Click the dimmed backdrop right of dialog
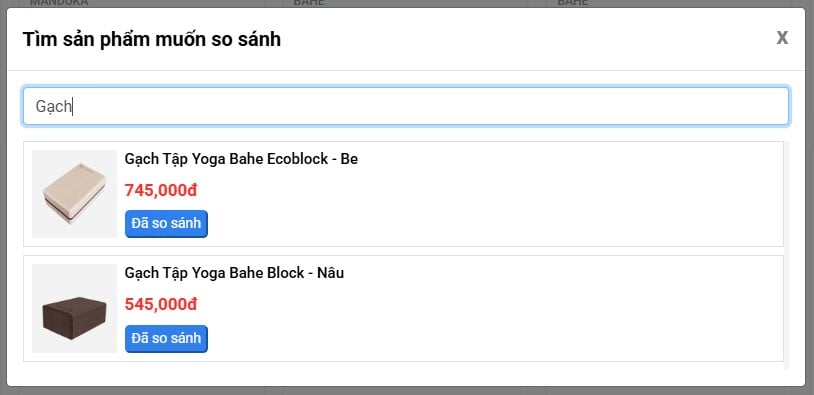This screenshot has width=814, height=395. (810, 197)
